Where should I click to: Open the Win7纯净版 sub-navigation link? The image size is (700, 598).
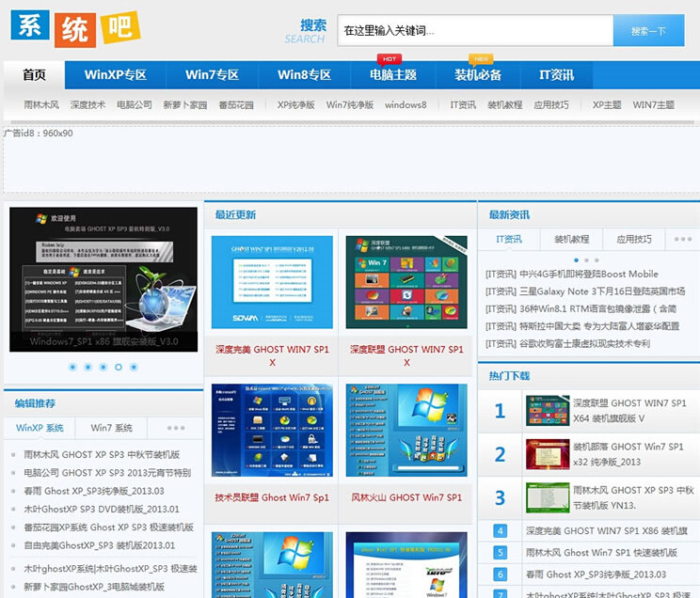350,105
